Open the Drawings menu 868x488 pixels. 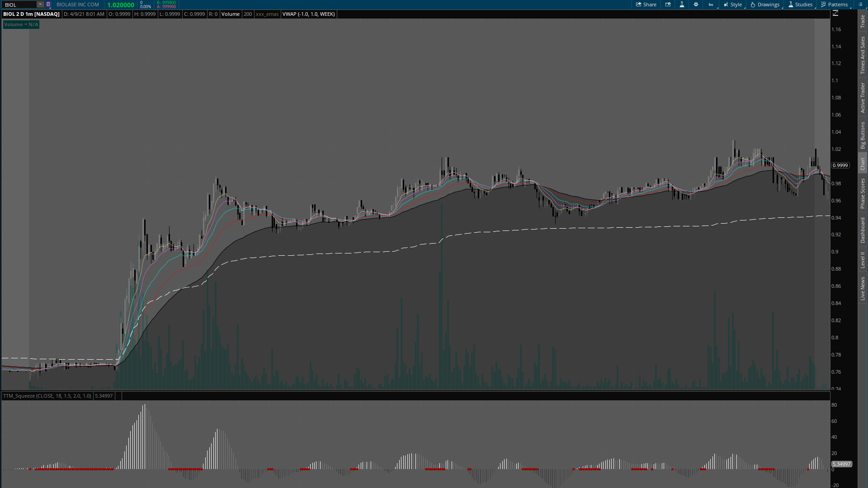pos(765,5)
